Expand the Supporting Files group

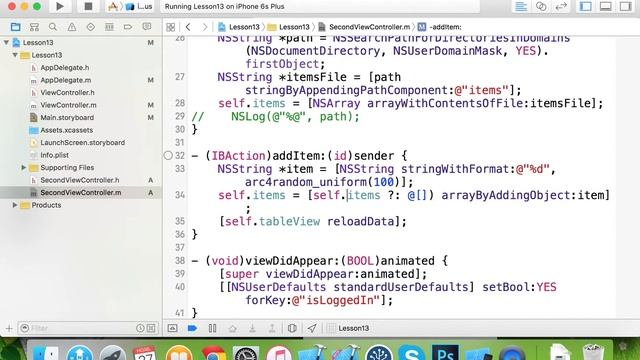[23, 167]
